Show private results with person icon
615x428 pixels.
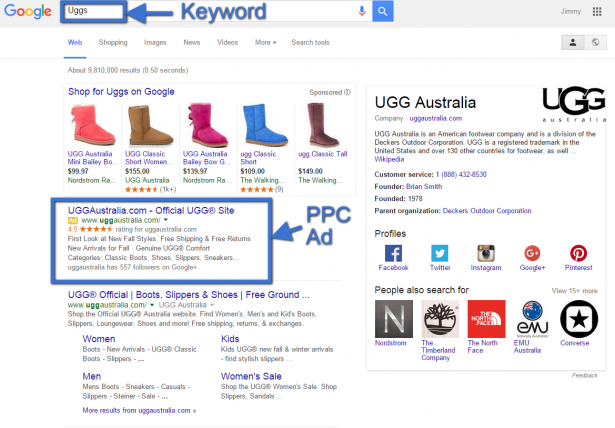tap(573, 42)
